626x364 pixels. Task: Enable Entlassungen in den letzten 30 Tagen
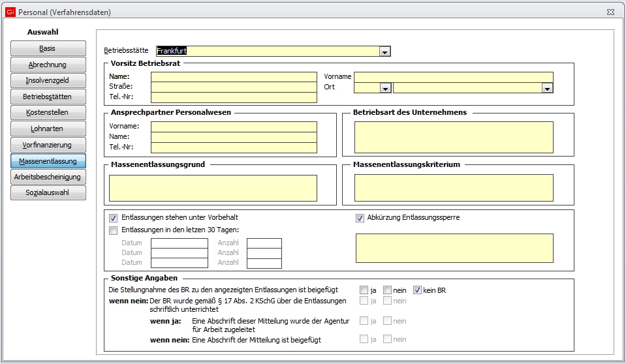[x=114, y=230]
